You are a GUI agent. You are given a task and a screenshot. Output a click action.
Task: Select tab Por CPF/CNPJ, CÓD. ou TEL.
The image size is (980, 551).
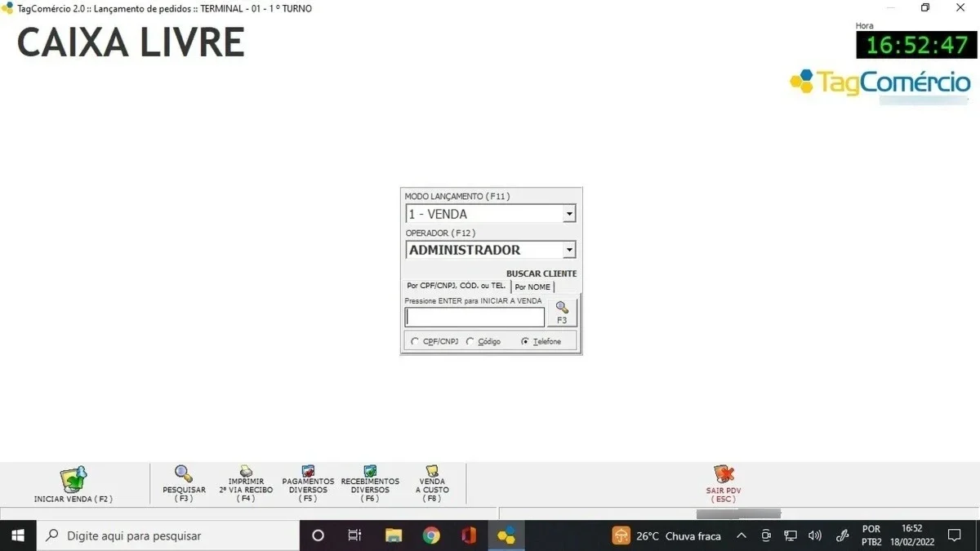pos(457,287)
